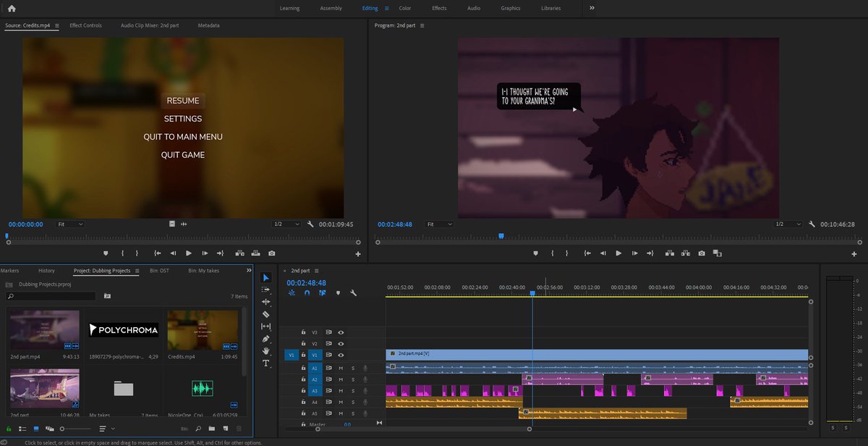Toggle V1 track output eye
Image resolution: width=868 pixels, height=446 pixels.
(x=341, y=355)
